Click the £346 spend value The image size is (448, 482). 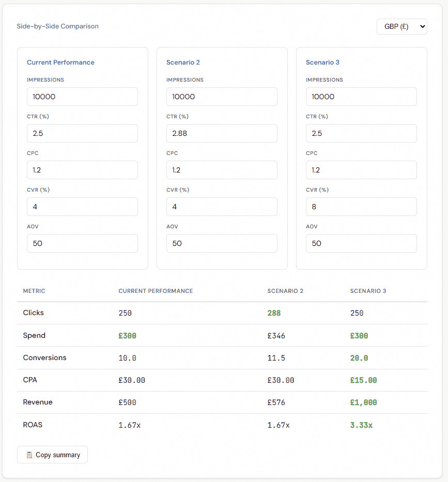(x=276, y=336)
